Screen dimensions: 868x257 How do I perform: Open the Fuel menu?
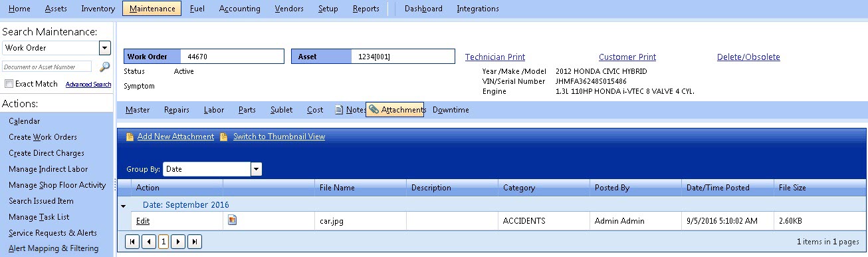click(197, 9)
